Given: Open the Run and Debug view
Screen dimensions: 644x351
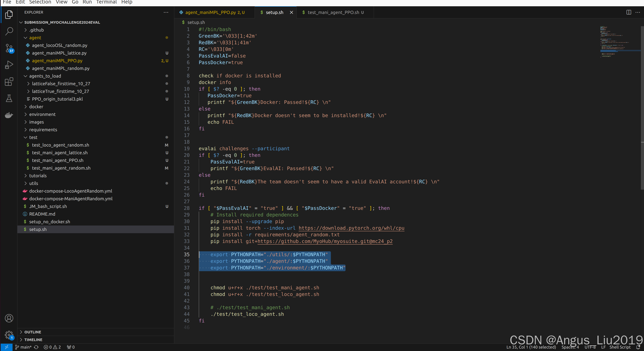Looking at the screenshot, I should click(x=9, y=64).
